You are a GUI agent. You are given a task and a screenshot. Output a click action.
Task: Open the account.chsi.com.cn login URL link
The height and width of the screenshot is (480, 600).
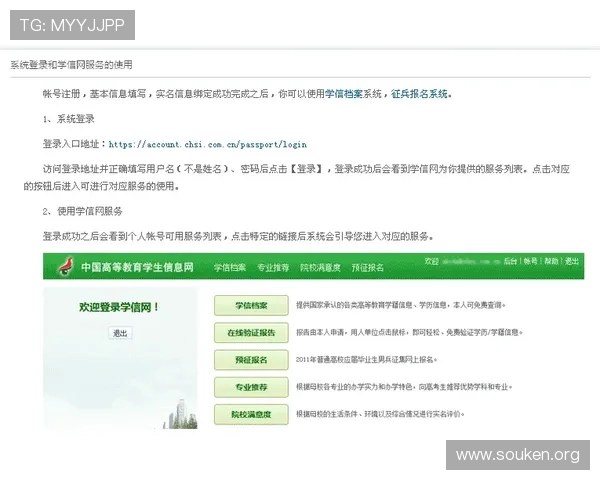[208, 144]
